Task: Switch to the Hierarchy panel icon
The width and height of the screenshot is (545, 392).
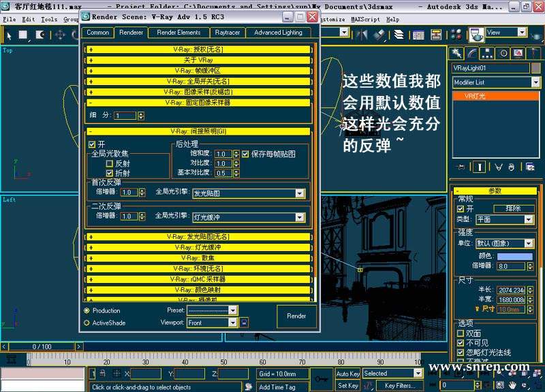Action: [487, 53]
